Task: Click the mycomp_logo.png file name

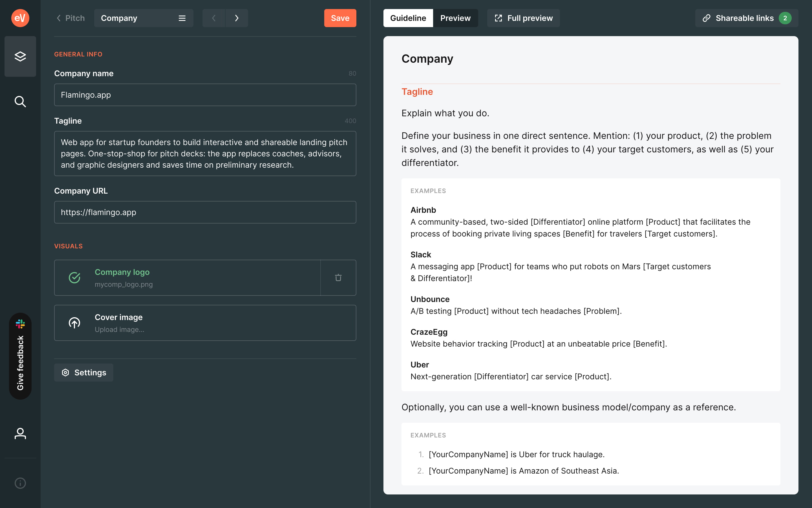Action: 123,284
